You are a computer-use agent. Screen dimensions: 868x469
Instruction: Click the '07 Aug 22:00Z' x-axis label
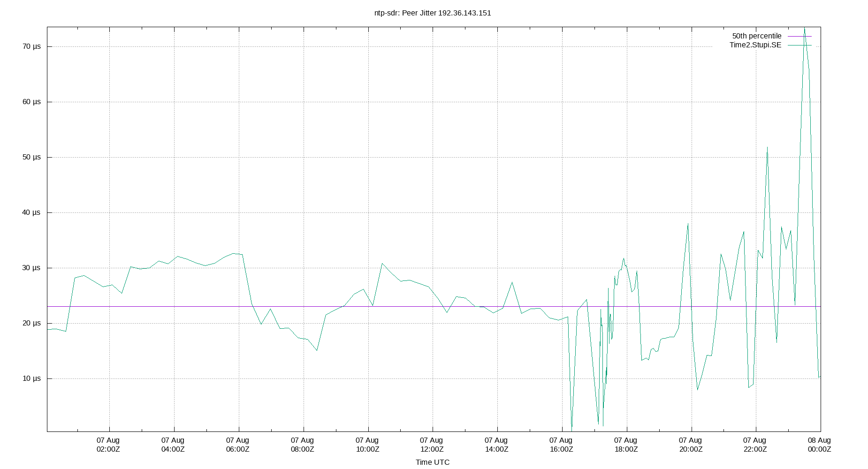click(x=755, y=445)
